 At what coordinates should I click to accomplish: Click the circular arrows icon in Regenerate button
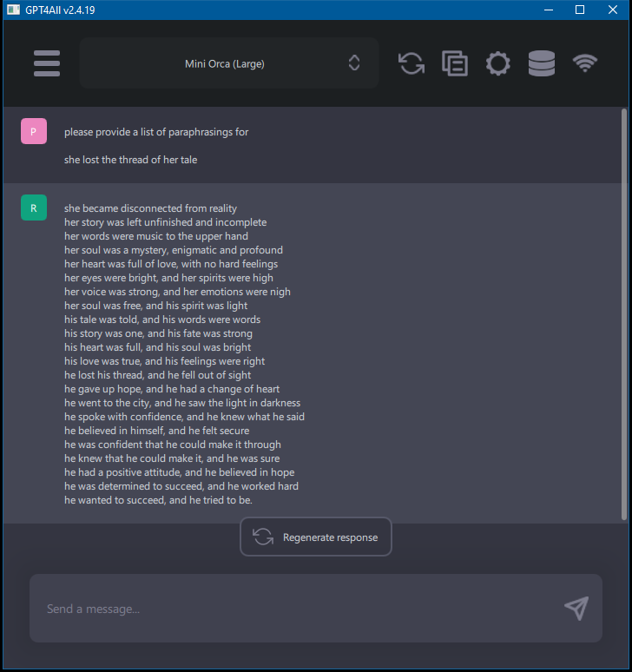click(x=263, y=537)
